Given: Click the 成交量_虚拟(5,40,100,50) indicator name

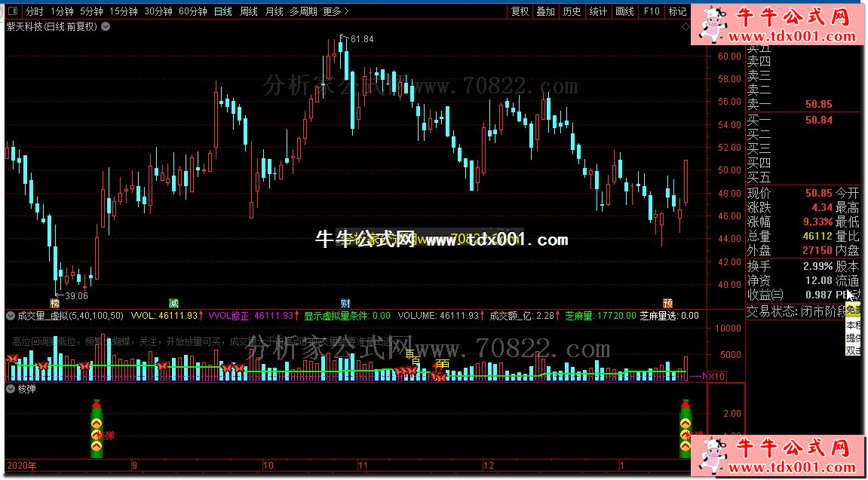Looking at the screenshot, I should coord(70,316).
